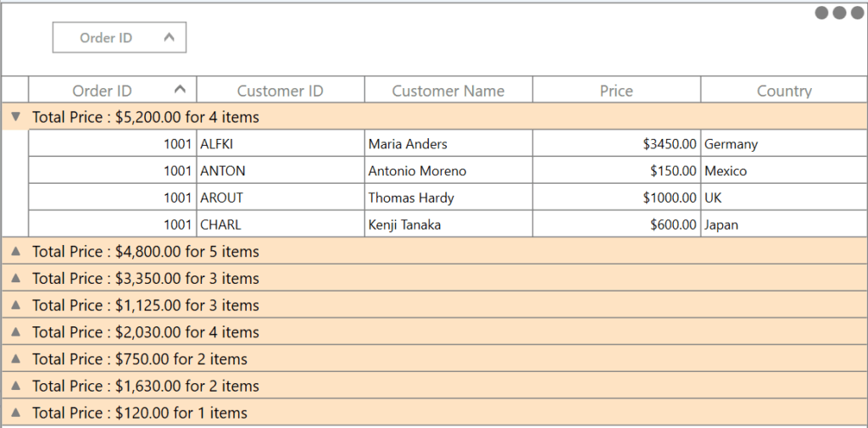Select the Maria Anders cell
This screenshot has width=868, height=428.
coord(408,144)
